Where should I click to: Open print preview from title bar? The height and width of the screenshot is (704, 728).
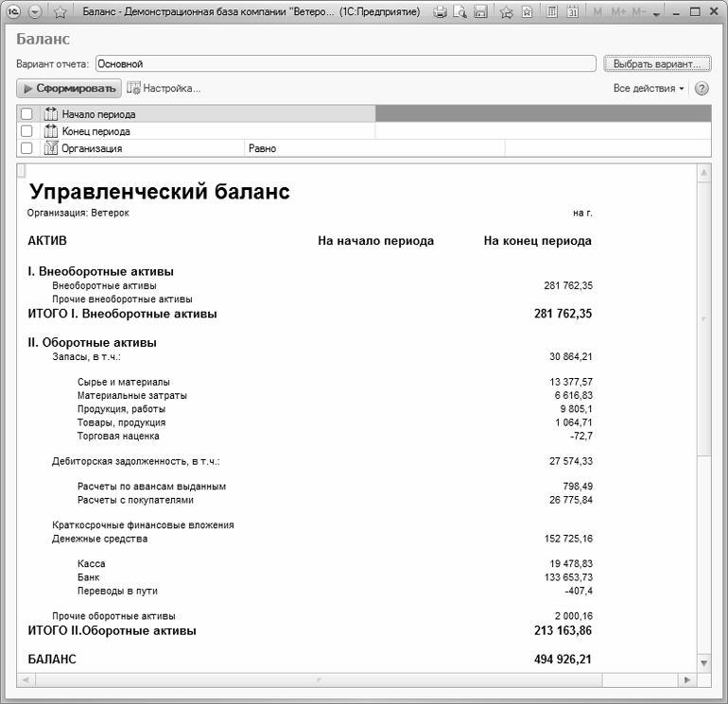click(x=460, y=12)
